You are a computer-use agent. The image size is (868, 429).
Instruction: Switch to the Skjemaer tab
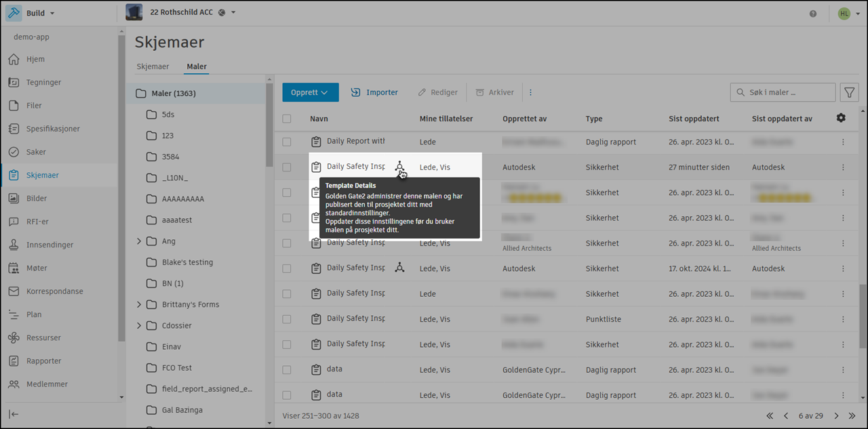[153, 66]
